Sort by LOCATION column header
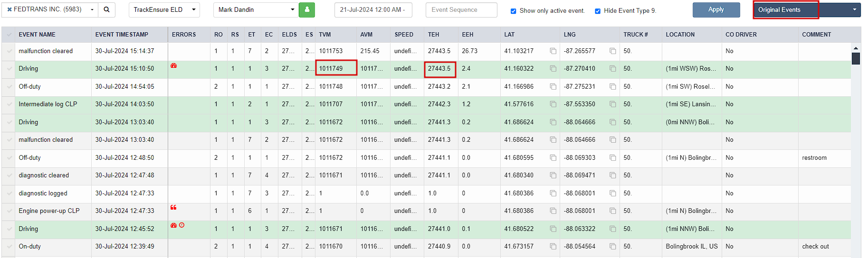The image size is (868, 258). click(680, 35)
